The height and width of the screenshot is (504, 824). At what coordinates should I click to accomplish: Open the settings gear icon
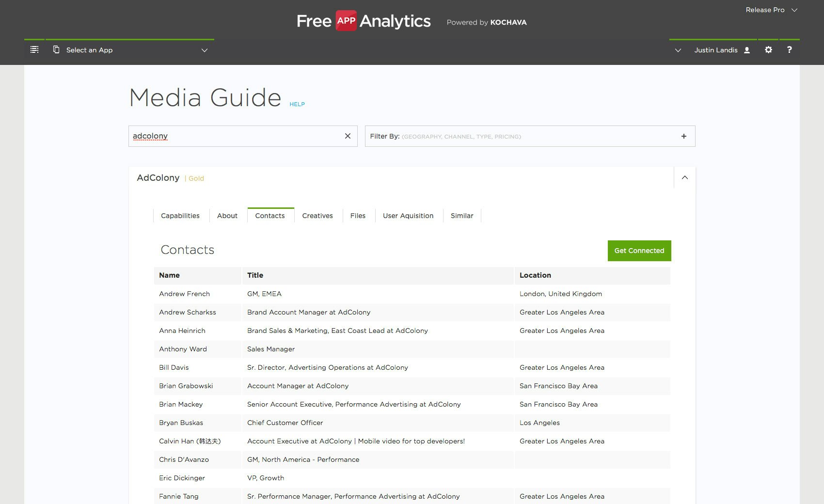[768, 49]
